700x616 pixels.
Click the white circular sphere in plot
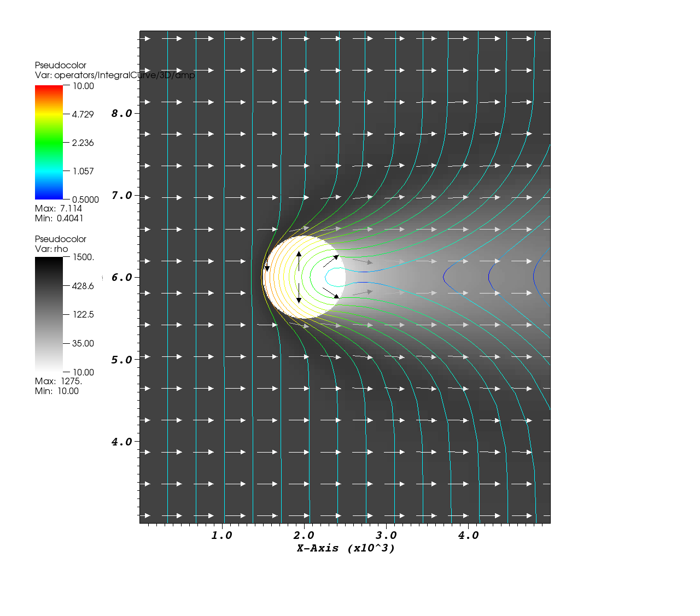pyautogui.click(x=305, y=277)
